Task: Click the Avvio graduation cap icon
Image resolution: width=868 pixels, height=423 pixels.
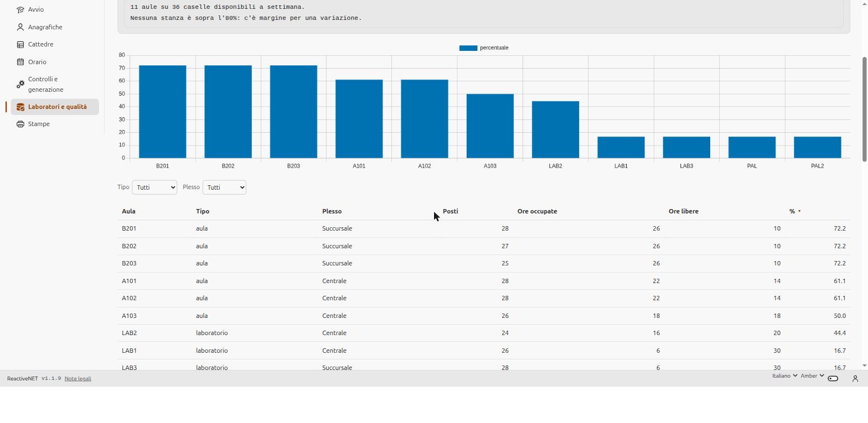Action: (x=20, y=9)
